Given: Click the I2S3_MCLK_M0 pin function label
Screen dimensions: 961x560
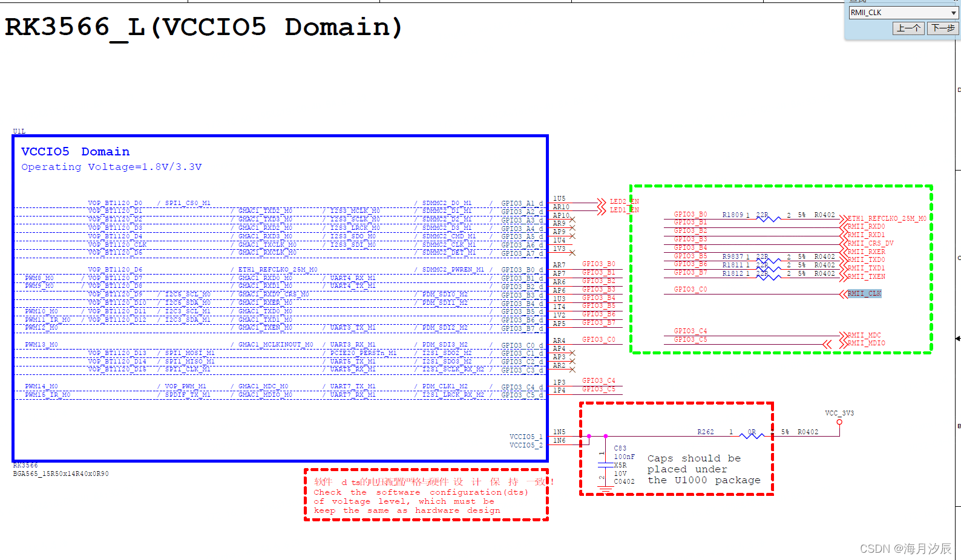Looking at the screenshot, I should [x=355, y=211].
